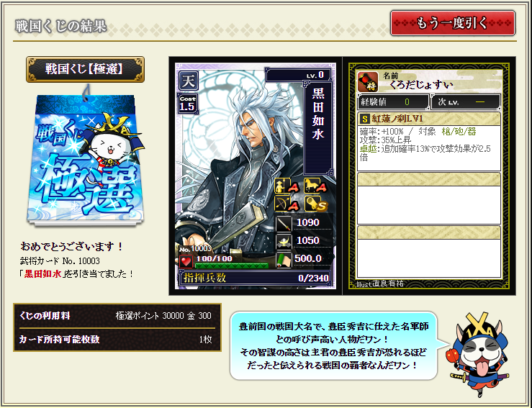Click the cavalry horse aptitude A icon
The height and width of the screenshot is (408, 532).
click(315, 186)
